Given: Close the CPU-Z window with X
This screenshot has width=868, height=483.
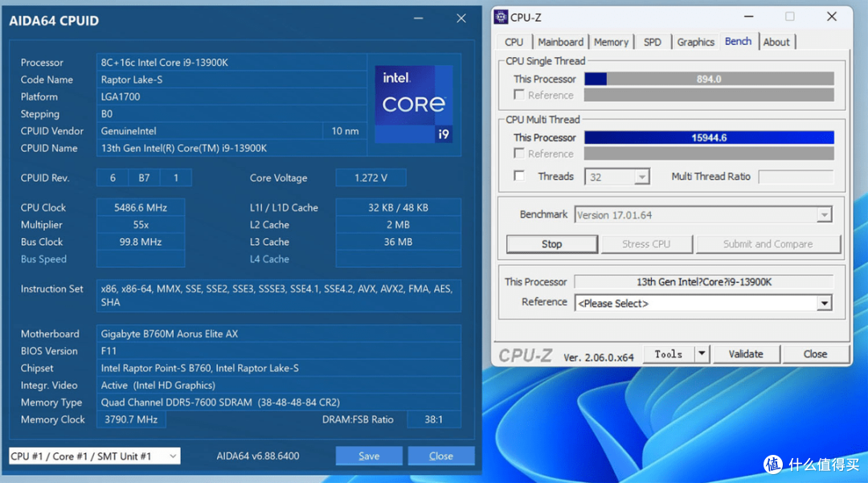Looking at the screenshot, I should pyautogui.click(x=832, y=17).
